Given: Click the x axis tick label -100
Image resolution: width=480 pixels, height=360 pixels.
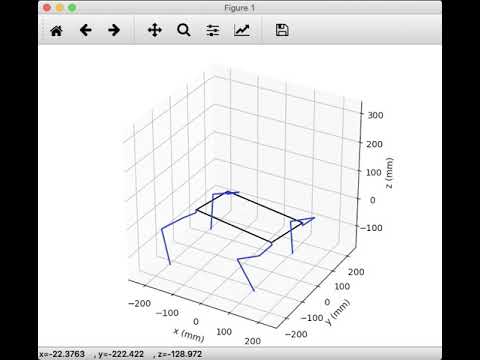Looking at the screenshot, I should (167, 313).
